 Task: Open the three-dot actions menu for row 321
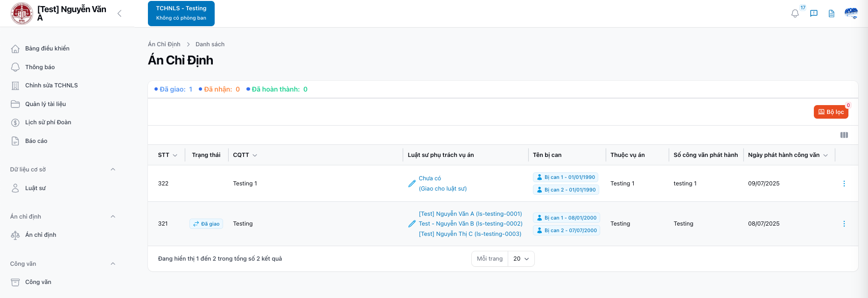coord(844,224)
